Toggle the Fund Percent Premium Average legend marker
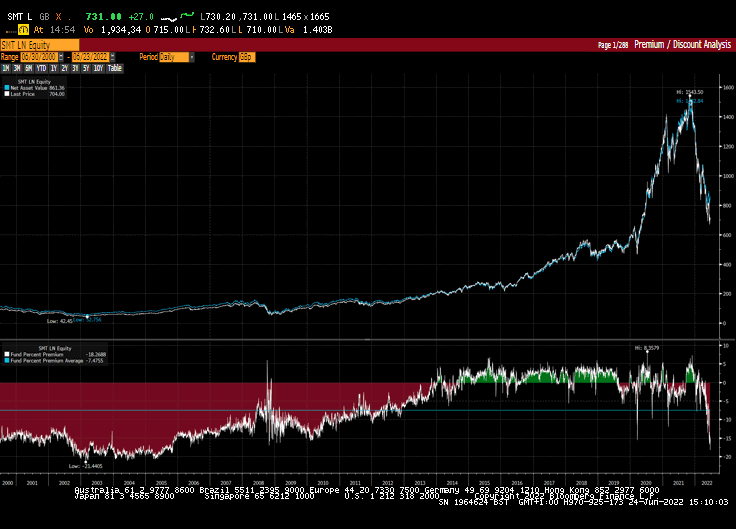 pos(6,360)
